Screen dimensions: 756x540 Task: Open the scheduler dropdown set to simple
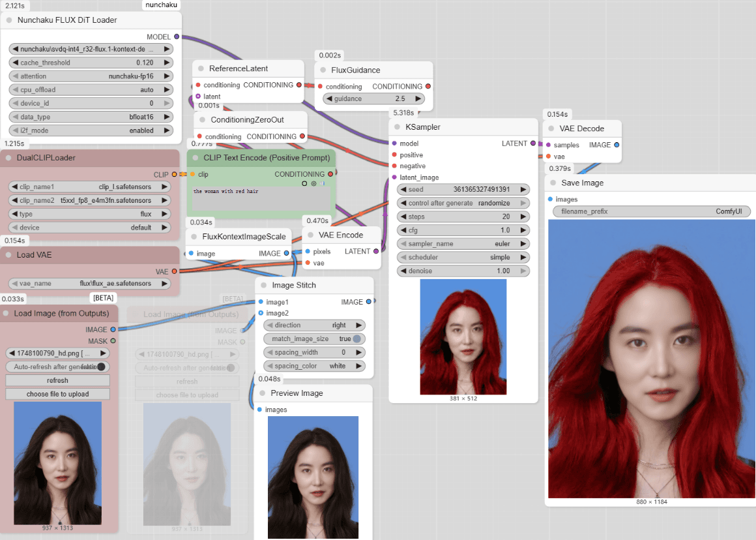click(x=463, y=258)
